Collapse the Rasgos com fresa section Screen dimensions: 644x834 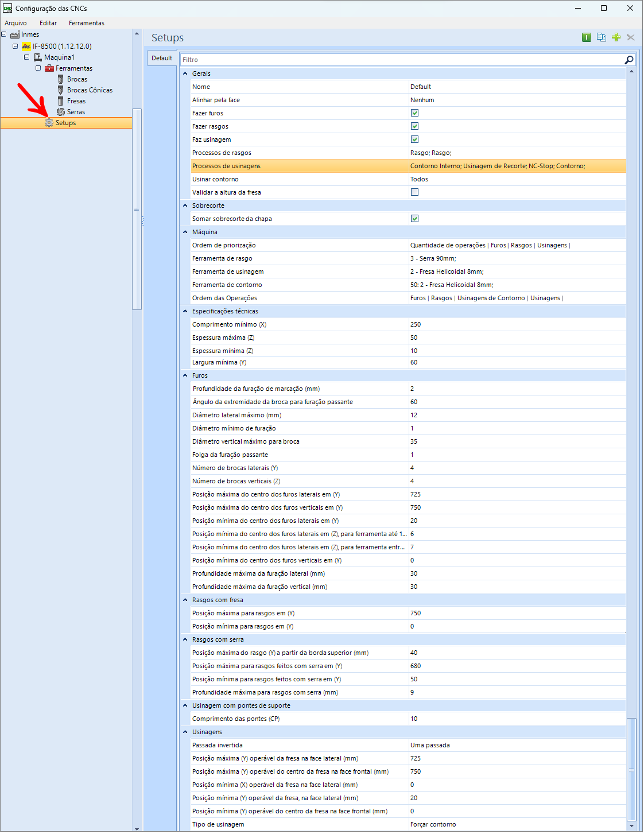coord(185,600)
